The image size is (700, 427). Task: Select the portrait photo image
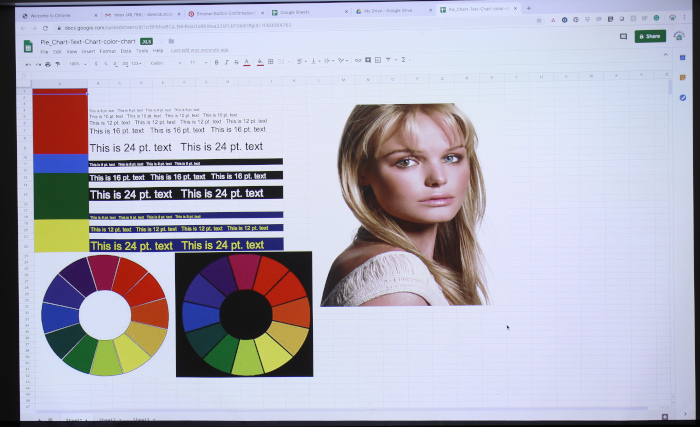pyautogui.click(x=405, y=205)
